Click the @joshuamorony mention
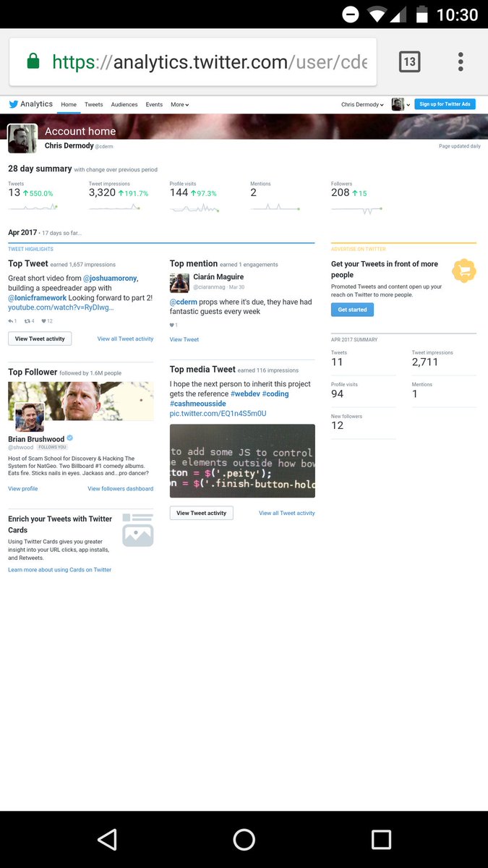 click(x=111, y=278)
